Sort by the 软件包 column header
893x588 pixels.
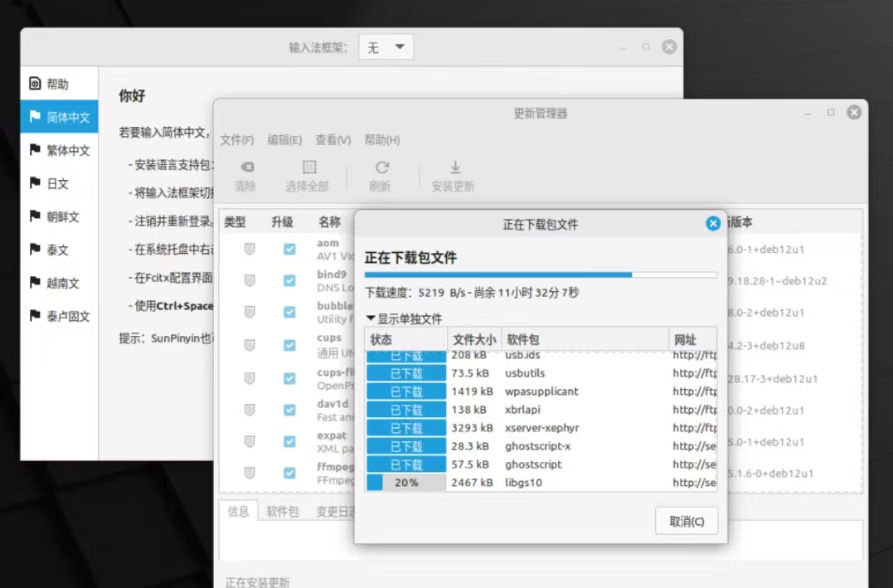coord(585,339)
